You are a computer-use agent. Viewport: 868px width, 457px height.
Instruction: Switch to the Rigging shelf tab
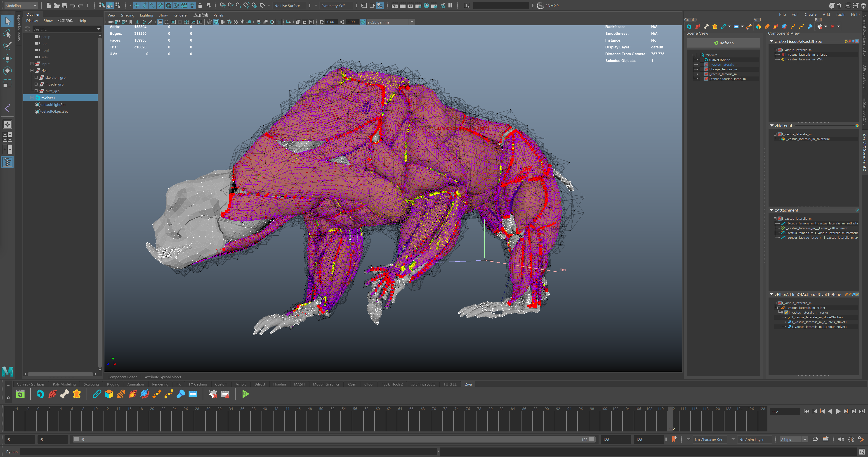coord(113,384)
